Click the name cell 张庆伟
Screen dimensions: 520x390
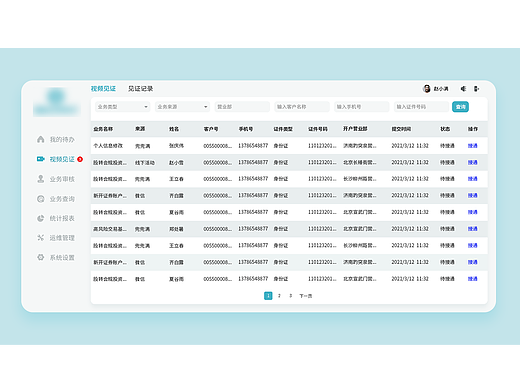tap(176, 146)
